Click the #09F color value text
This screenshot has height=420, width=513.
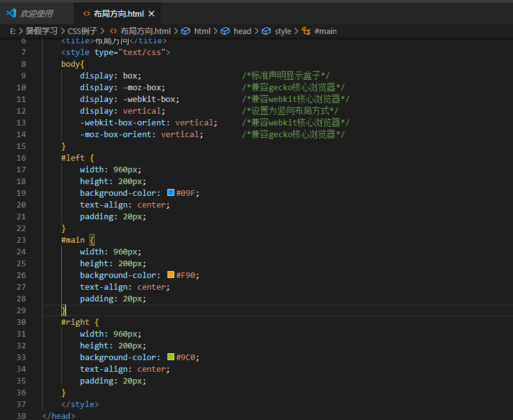pyautogui.click(x=186, y=193)
